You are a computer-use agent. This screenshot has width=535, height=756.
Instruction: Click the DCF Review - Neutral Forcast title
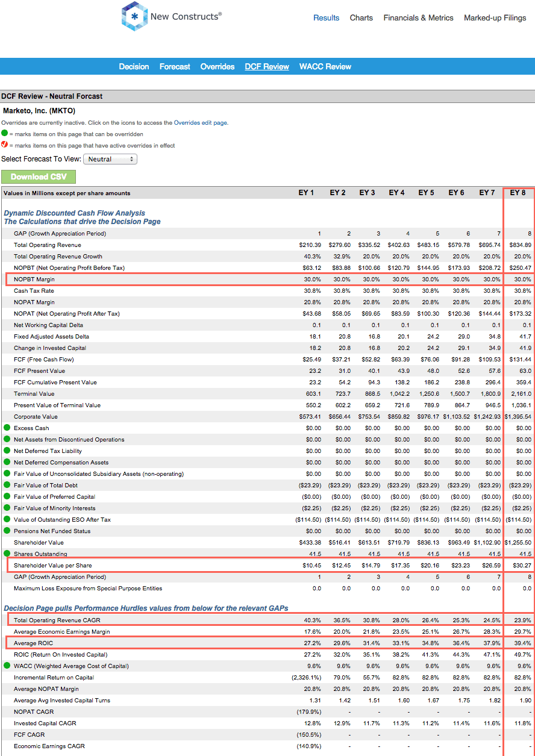pyautogui.click(x=52, y=96)
